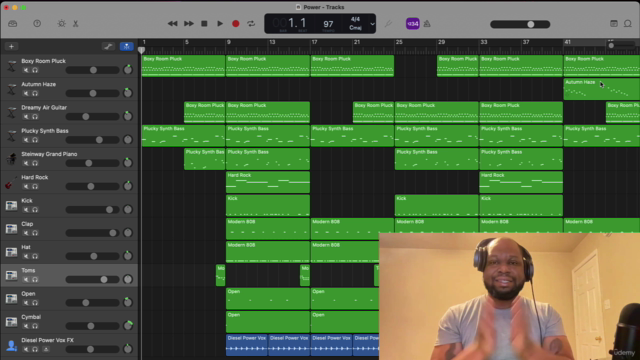The image size is (640, 360).
Task: Solo the Hat track
Action: point(35,256)
